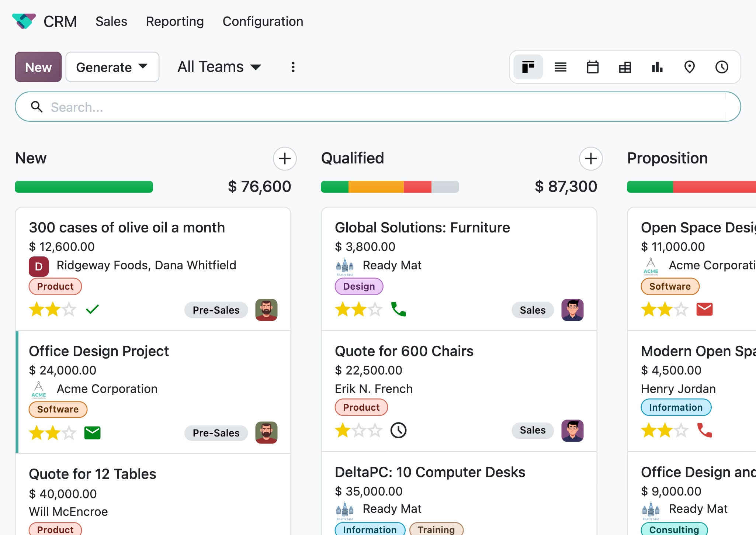This screenshot has height=535, width=756.
Task: Open the Sales menu
Action: tap(111, 21)
